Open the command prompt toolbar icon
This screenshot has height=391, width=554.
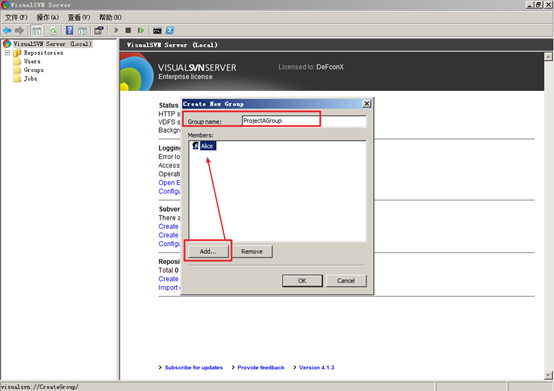tap(157, 31)
